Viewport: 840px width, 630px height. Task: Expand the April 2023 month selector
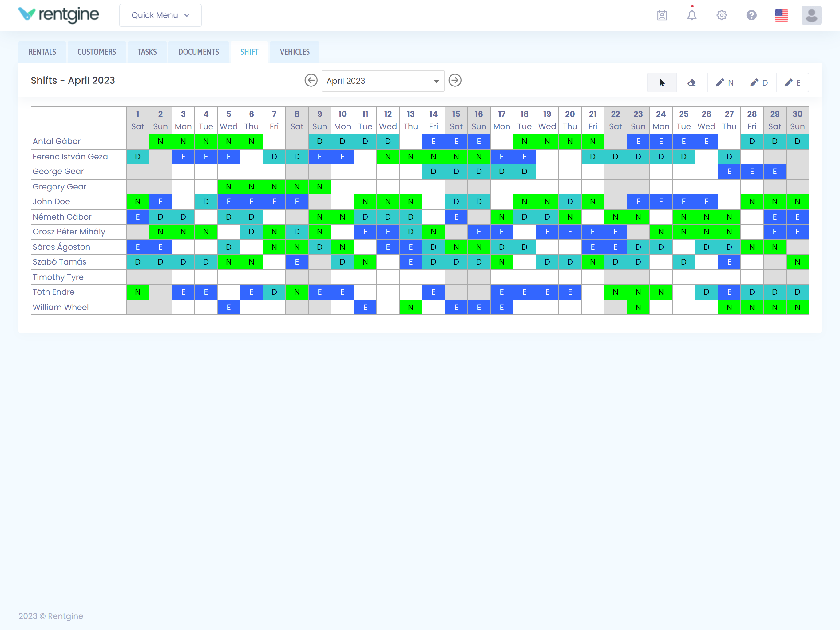pyautogui.click(x=383, y=81)
